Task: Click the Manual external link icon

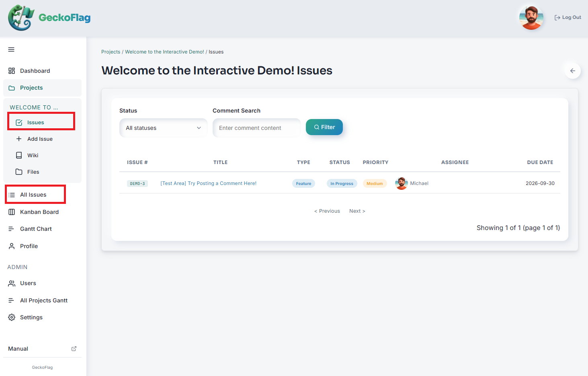Action: [74, 349]
